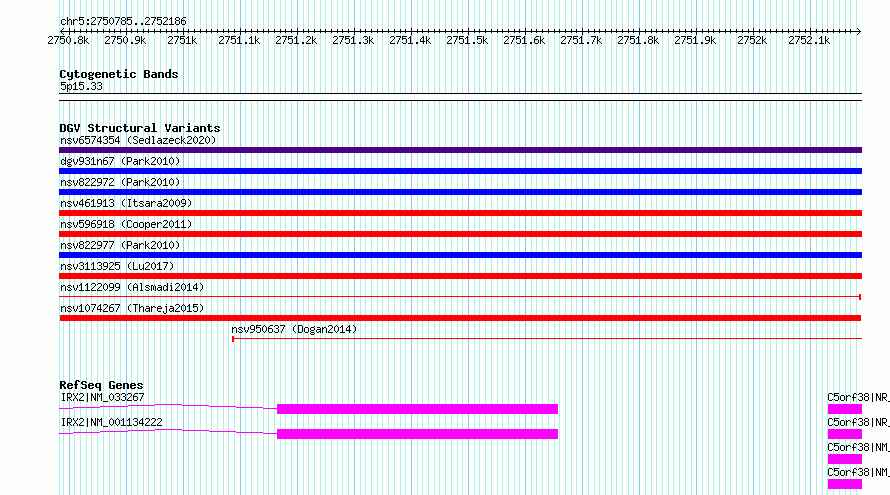
Task: Click the IRX2|NM_001134222 gene label
Action: click(x=111, y=422)
